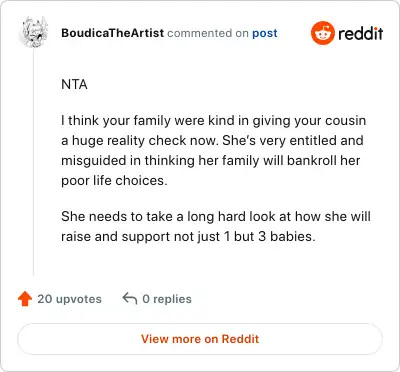Click the line 'poor life choices.'
Viewport: 400px width, 372px height.
114,181
